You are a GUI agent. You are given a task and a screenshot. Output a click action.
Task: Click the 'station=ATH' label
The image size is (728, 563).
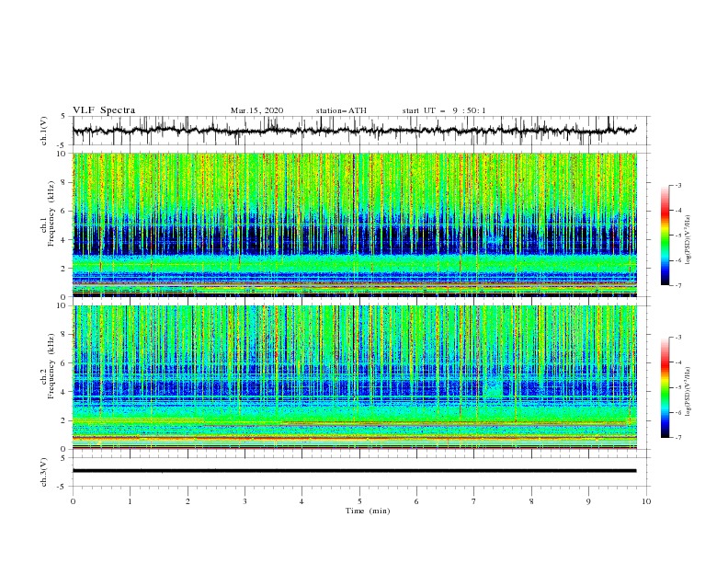coord(341,110)
